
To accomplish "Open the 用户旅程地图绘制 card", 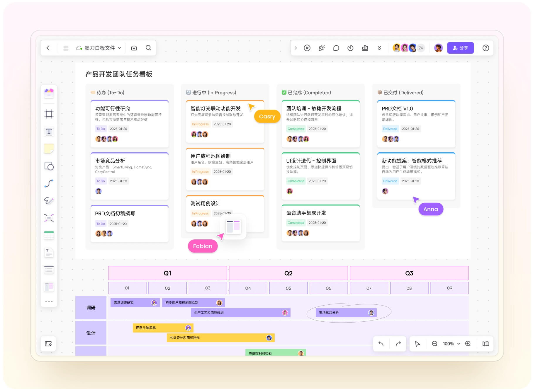I will coord(225,169).
